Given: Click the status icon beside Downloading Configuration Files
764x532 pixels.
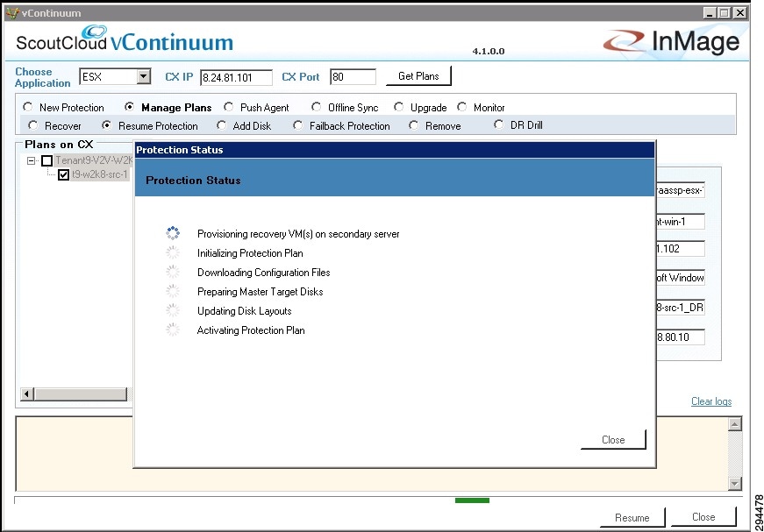Looking at the screenshot, I should point(173,272).
